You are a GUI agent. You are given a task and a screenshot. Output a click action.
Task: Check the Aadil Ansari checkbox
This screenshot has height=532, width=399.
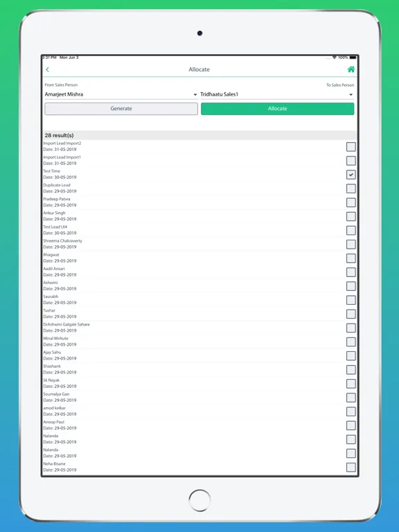(351, 272)
